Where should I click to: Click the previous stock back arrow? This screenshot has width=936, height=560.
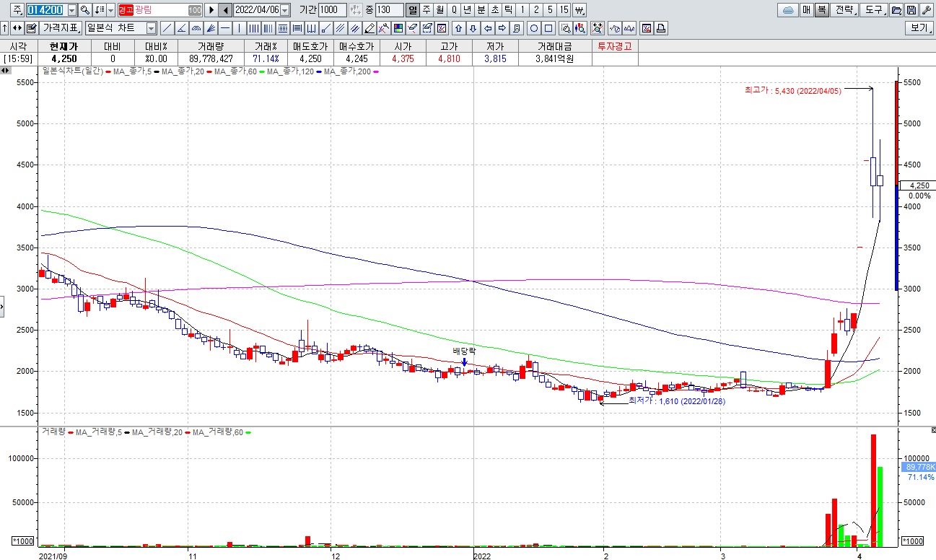224,10
